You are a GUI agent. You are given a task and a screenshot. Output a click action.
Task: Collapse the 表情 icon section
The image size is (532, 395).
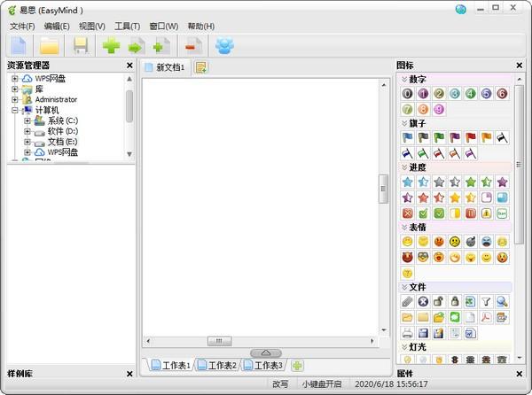click(404, 227)
